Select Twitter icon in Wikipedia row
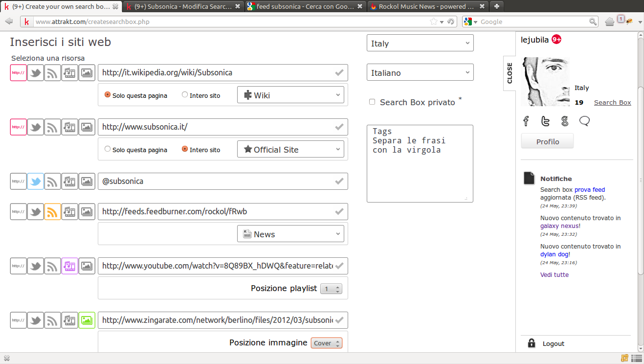The image size is (644, 364). tap(36, 73)
